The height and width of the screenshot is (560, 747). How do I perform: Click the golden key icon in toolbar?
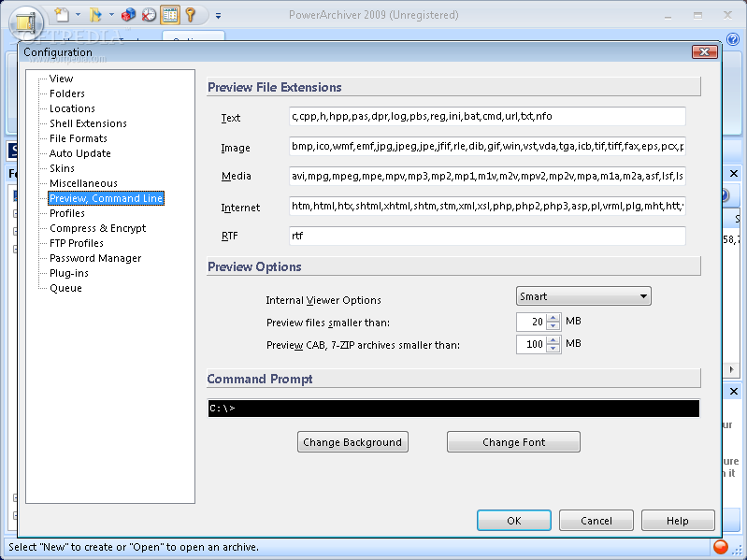[190, 15]
